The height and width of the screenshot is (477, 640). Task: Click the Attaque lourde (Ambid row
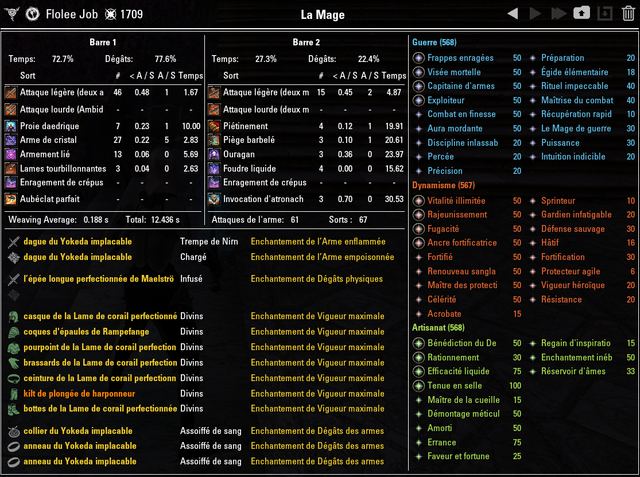pyautogui.click(x=103, y=110)
